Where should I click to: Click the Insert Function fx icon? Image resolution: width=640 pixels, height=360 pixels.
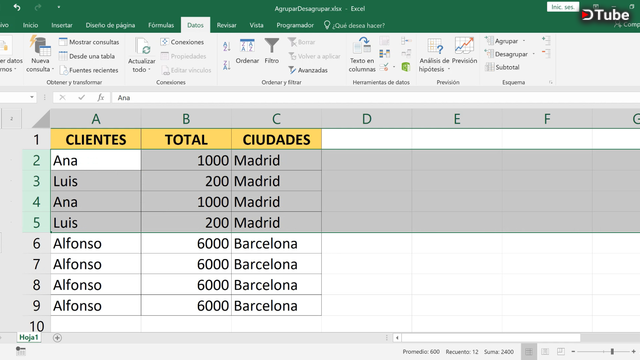coord(100,98)
